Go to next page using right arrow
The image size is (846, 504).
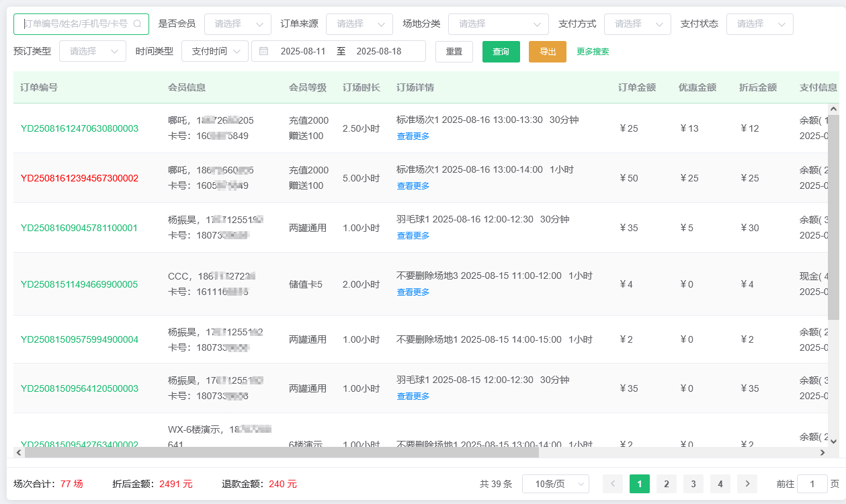tap(747, 484)
